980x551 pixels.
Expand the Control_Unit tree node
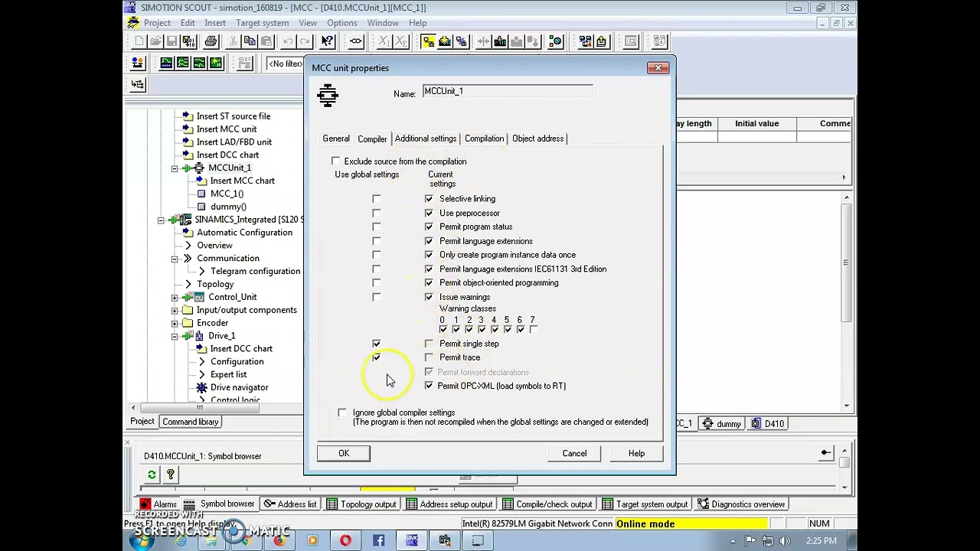pyautogui.click(x=175, y=297)
